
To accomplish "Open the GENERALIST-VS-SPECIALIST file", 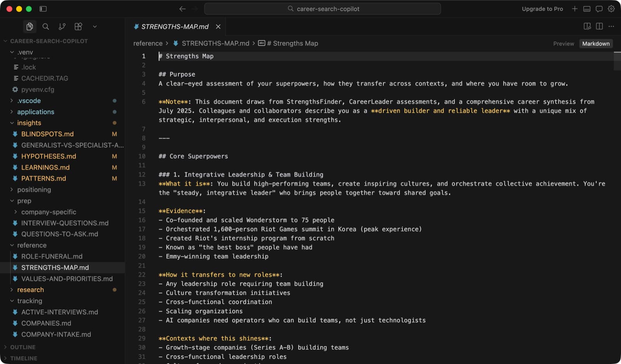I will coord(72,145).
